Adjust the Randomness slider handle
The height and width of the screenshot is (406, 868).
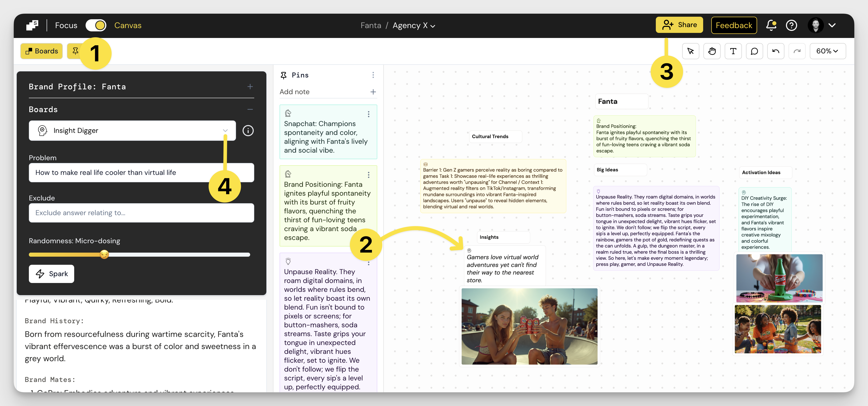pos(104,254)
